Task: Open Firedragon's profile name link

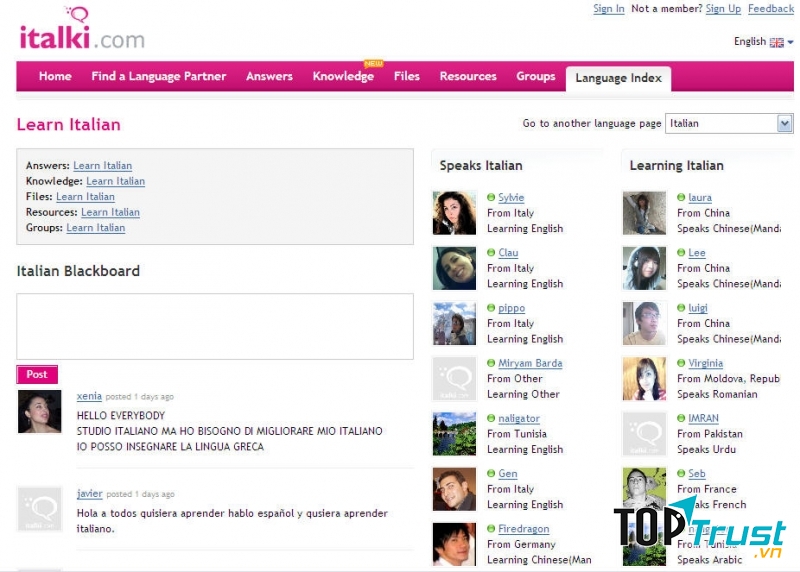Action: pos(524,529)
